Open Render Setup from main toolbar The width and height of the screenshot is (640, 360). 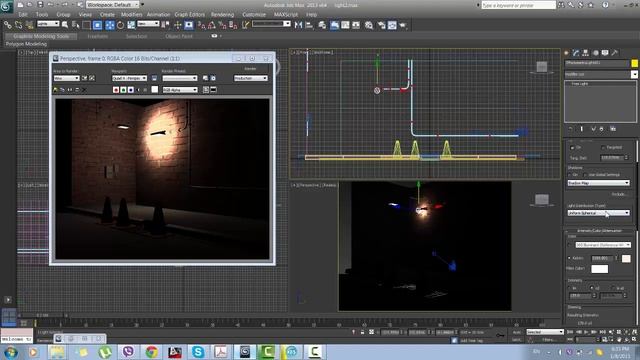pos(381,25)
